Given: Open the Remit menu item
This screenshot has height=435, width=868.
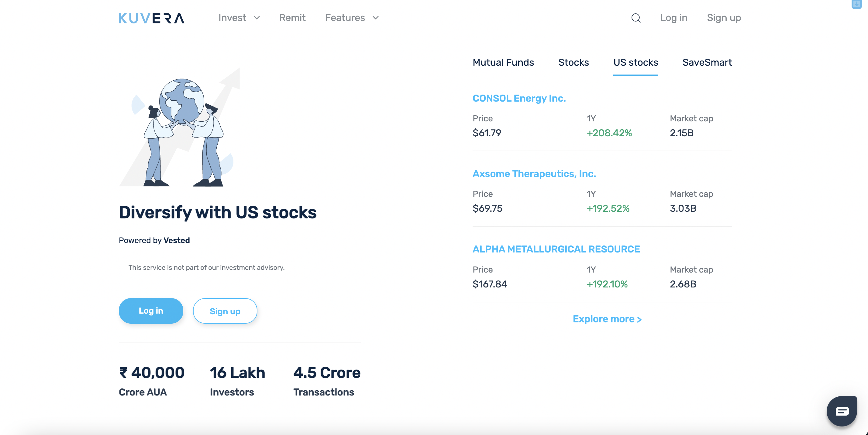Looking at the screenshot, I should [292, 18].
